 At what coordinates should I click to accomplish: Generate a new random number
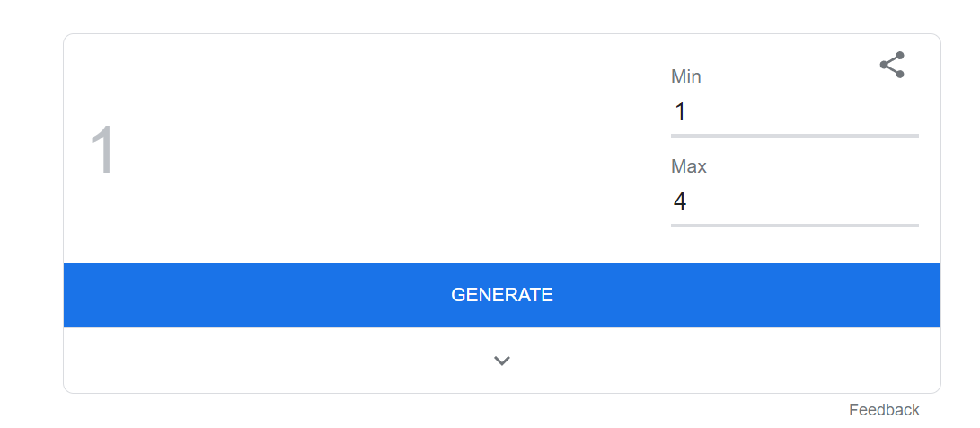[x=502, y=295]
